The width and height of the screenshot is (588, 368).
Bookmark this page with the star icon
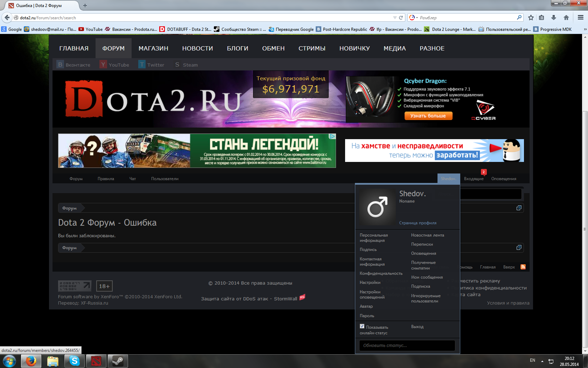531,18
